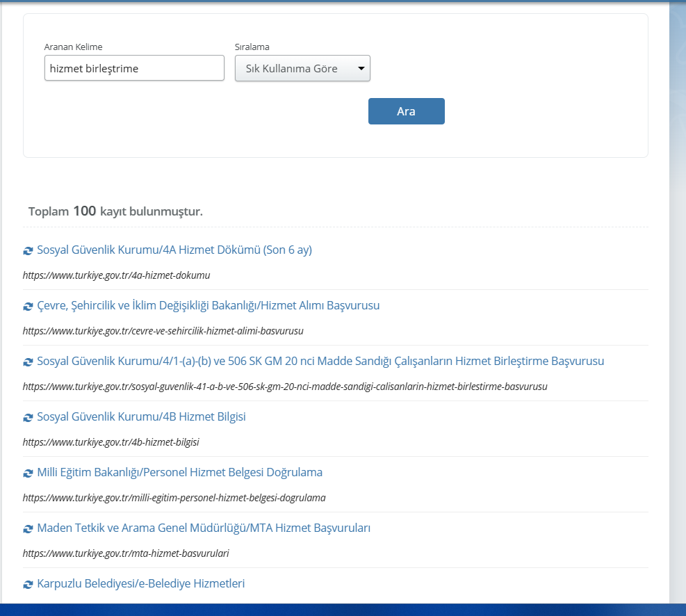Click icon beside Karpuzlu Belediyesi result

(28, 585)
